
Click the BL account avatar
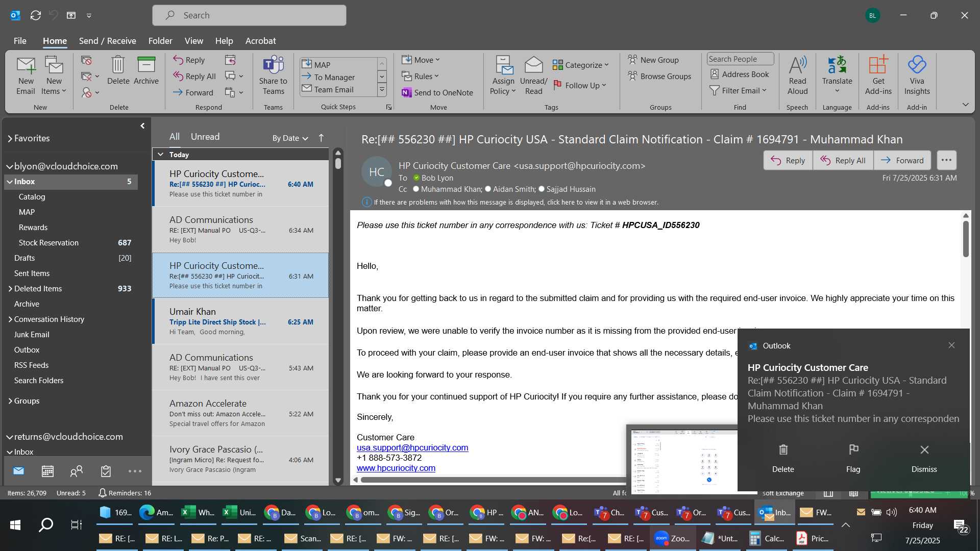pyautogui.click(x=872, y=15)
